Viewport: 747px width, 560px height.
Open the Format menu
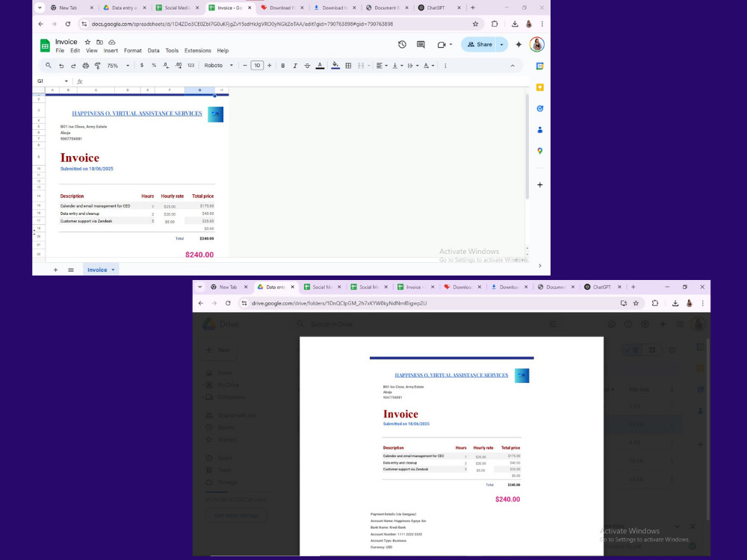(132, 51)
